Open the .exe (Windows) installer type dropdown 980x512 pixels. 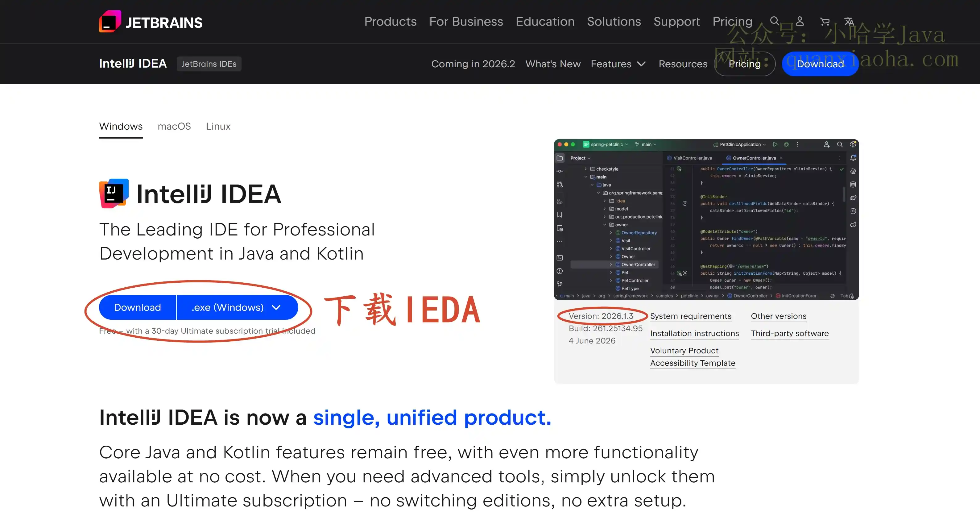238,307
